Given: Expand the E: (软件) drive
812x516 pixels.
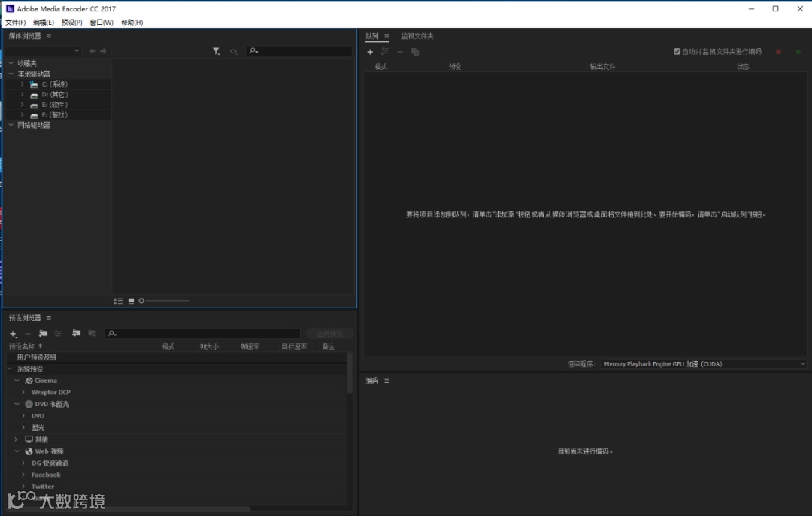Looking at the screenshot, I should [23, 105].
